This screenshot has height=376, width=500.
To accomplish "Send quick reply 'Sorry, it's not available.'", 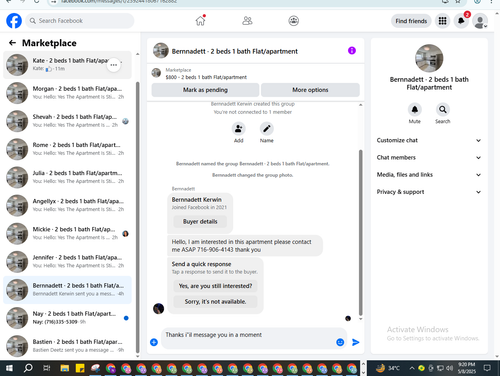I will coord(215,302).
